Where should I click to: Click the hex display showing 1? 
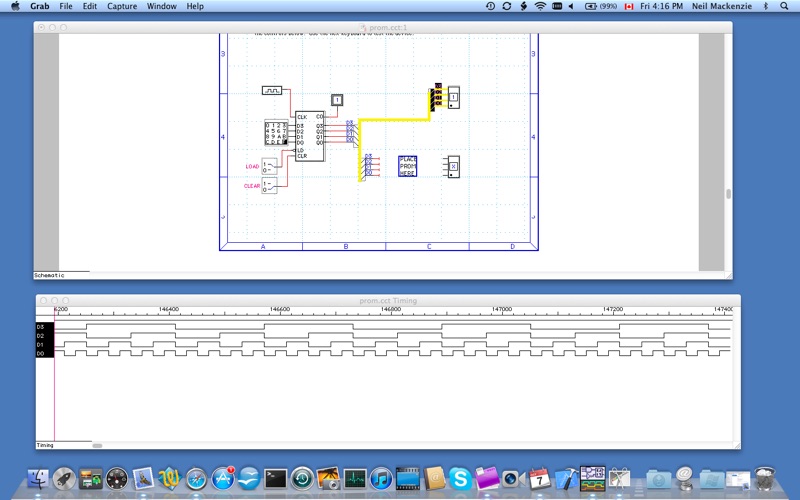pos(454,97)
